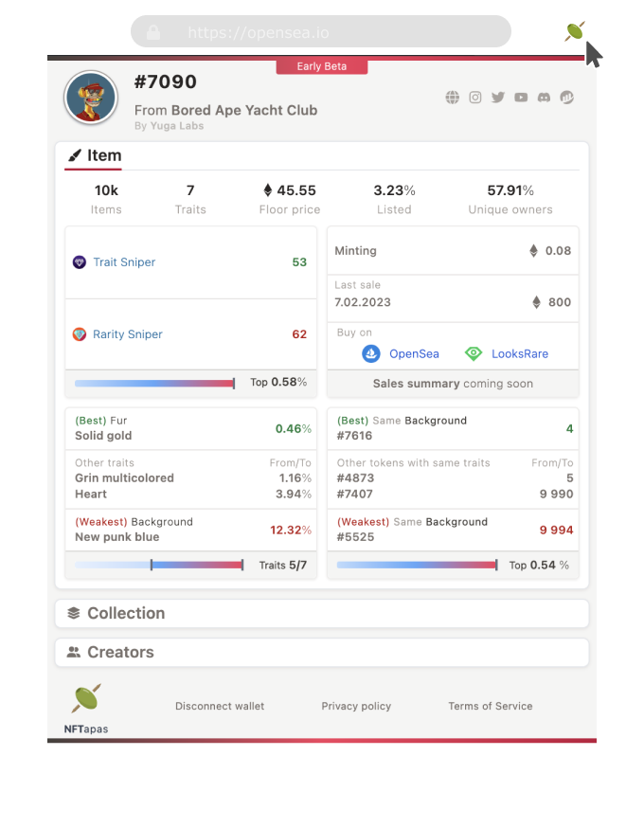
Task: Expand the Collection section
Action: click(x=322, y=613)
